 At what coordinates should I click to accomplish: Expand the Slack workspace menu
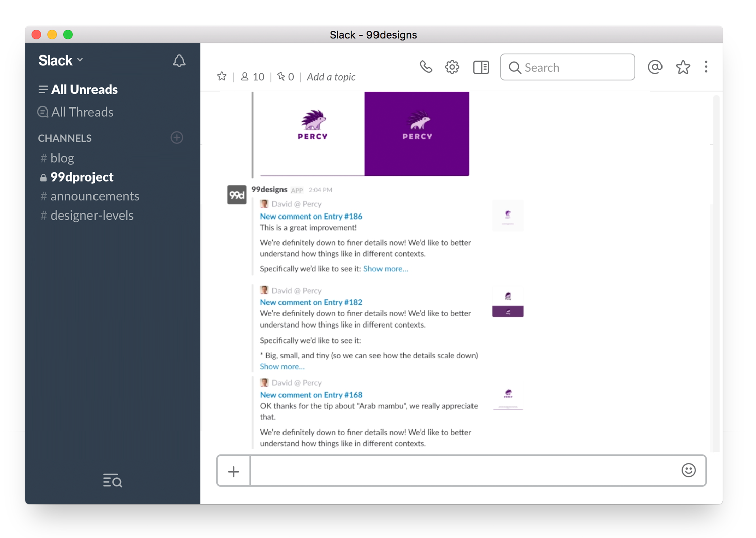[60, 61]
